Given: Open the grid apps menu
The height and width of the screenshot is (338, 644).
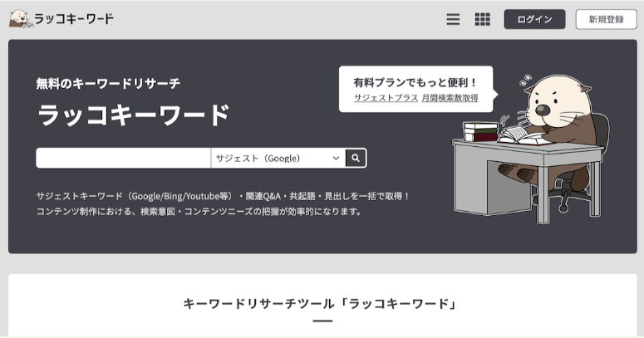Looking at the screenshot, I should point(482,19).
